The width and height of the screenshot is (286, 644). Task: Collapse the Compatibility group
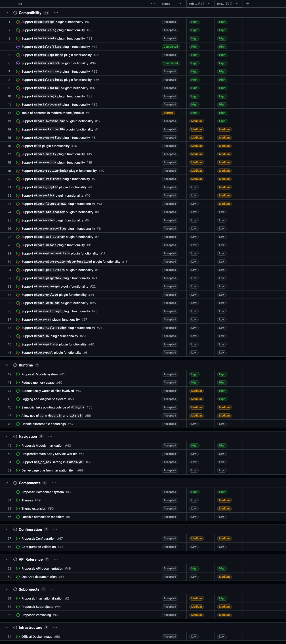click(7, 13)
